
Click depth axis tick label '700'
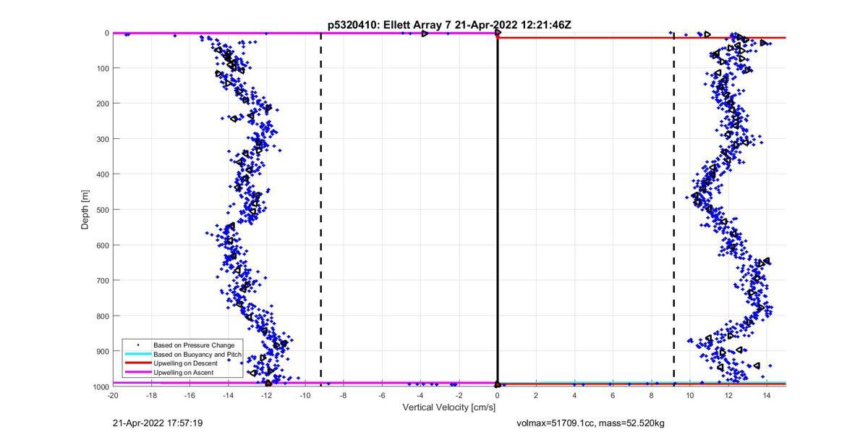tap(102, 281)
